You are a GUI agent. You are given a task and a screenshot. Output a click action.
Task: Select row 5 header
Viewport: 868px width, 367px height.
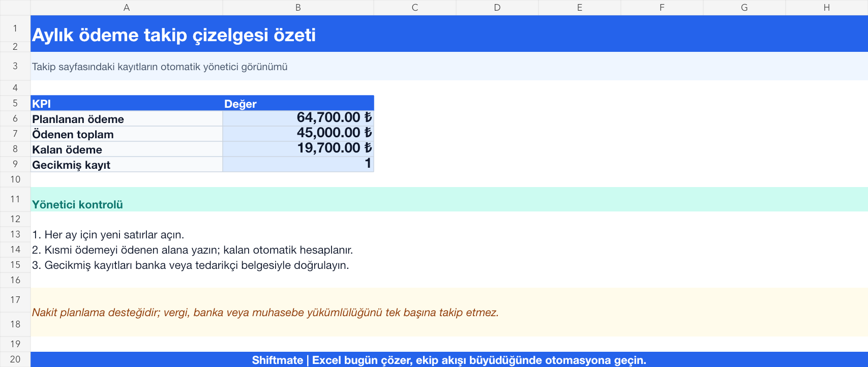[15, 103]
